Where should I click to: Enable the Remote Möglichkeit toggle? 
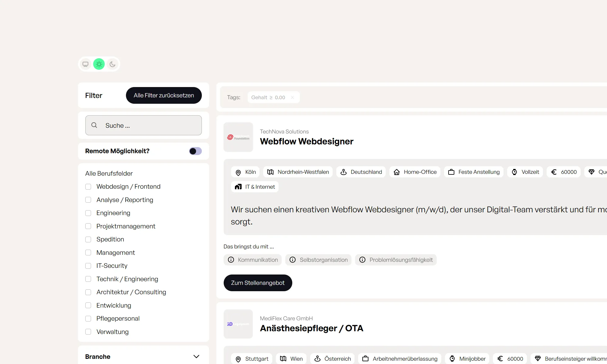pyautogui.click(x=195, y=151)
